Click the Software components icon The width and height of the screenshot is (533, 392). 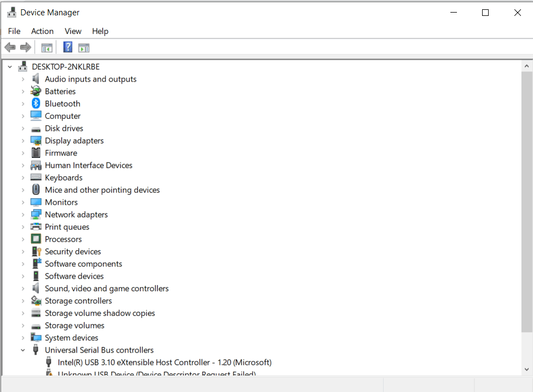point(36,263)
